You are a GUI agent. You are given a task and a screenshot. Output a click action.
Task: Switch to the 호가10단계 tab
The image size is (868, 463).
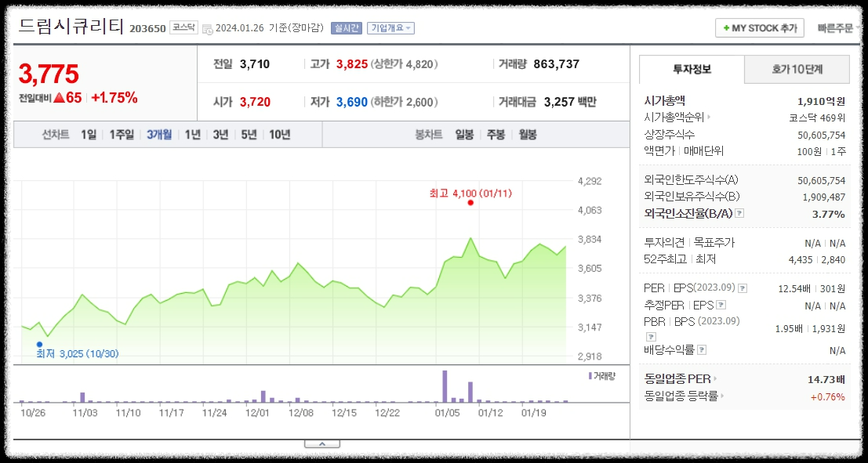pyautogui.click(x=797, y=69)
